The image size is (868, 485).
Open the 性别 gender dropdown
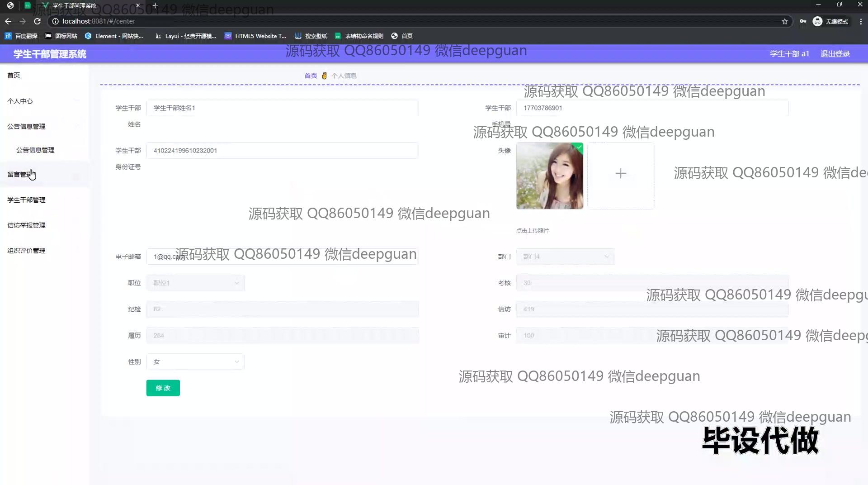(x=195, y=361)
